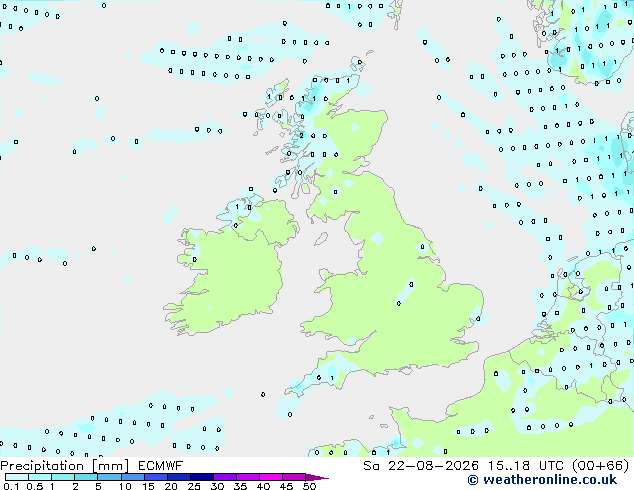Click the 40 to 45 mm legend swatch
Viewport: 634px width, 490px height.
[x=271, y=477]
